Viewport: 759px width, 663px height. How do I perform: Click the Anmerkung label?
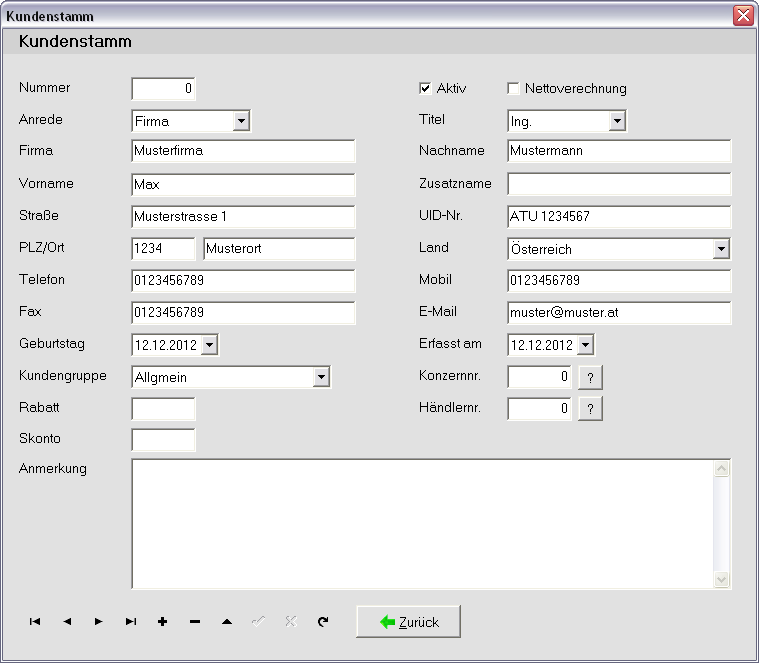[53, 469]
